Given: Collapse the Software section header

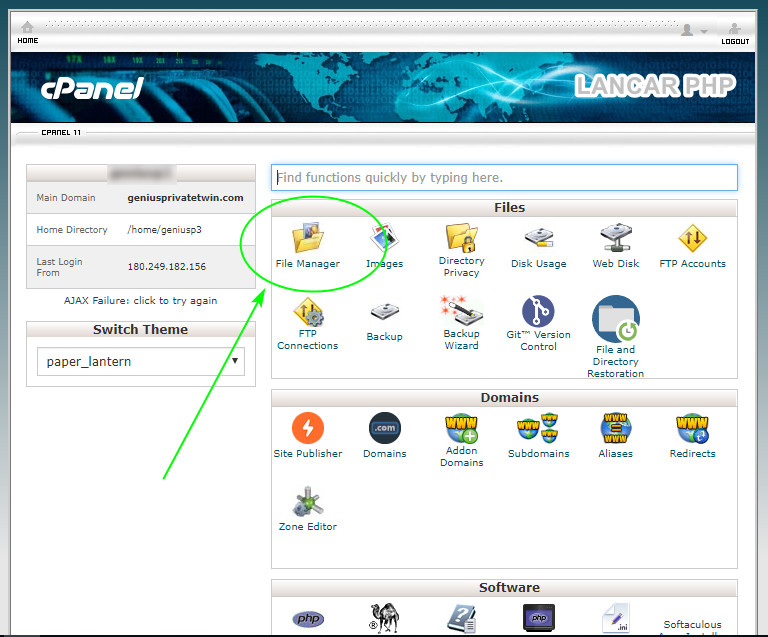Looking at the screenshot, I should pyautogui.click(x=504, y=588).
